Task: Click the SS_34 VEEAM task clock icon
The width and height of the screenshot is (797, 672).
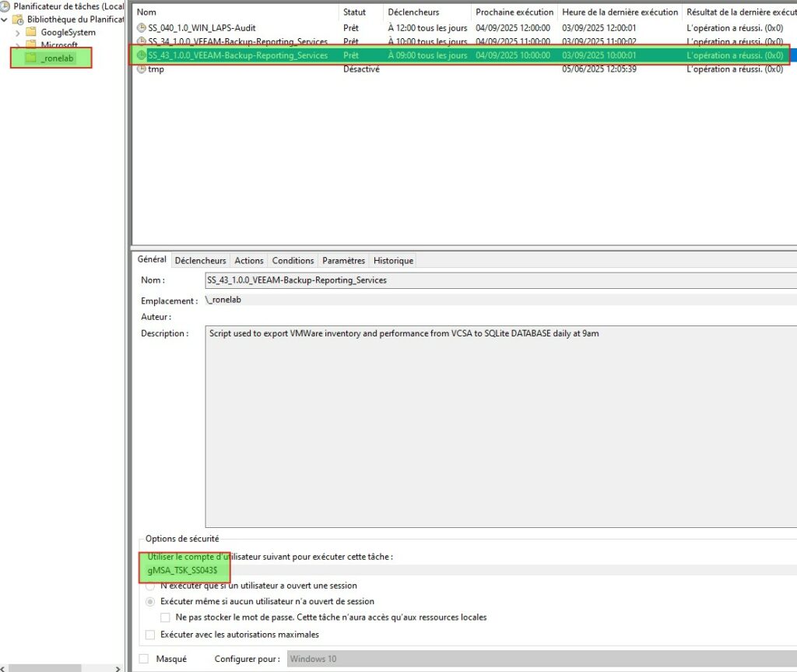Action: [141, 42]
